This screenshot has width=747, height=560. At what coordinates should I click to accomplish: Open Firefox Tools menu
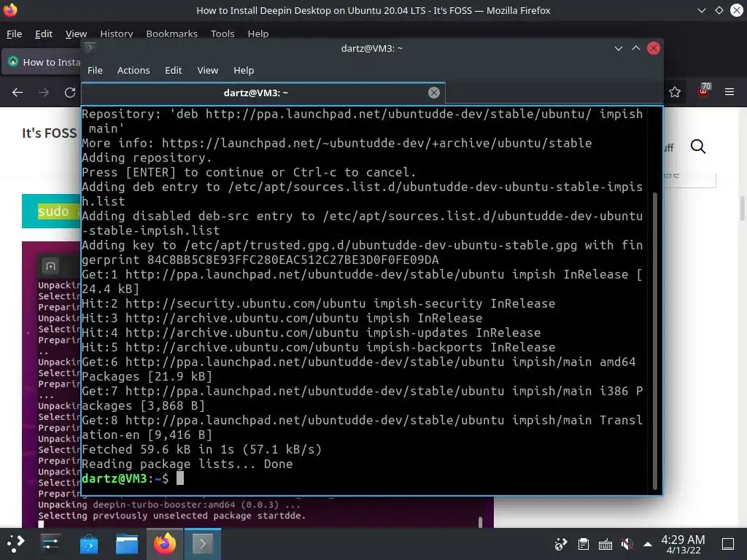click(222, 34)
